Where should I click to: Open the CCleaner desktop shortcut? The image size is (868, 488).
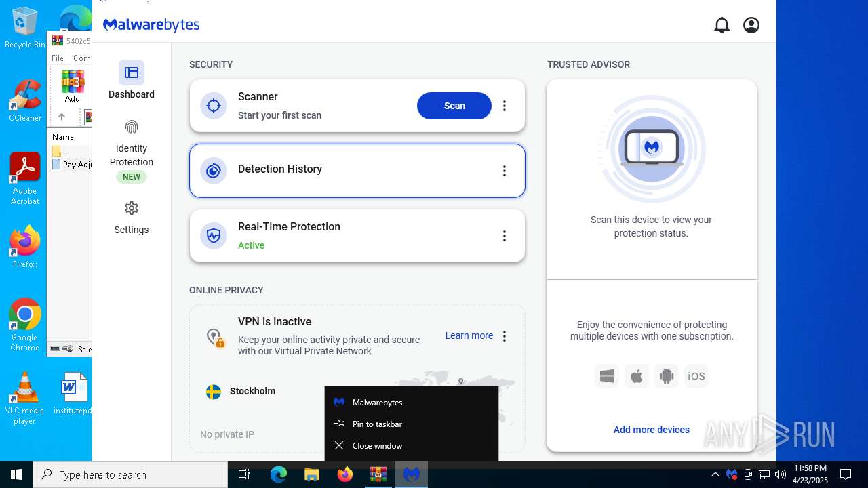tap(25, 102)
